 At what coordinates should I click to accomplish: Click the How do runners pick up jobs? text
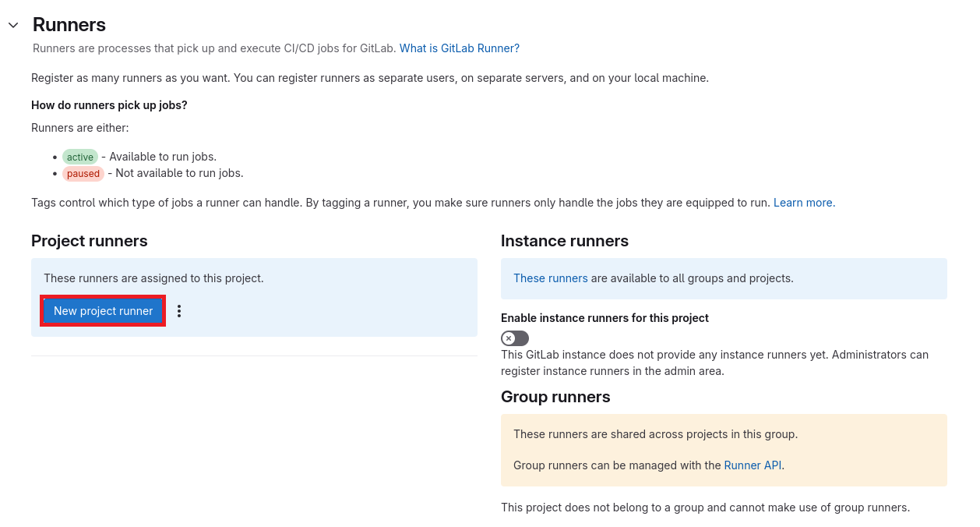109,105
